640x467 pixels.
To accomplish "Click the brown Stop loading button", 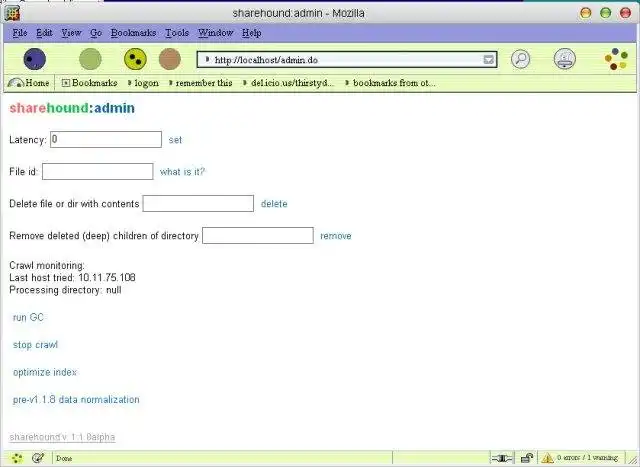I will click(x=170, y=59).
